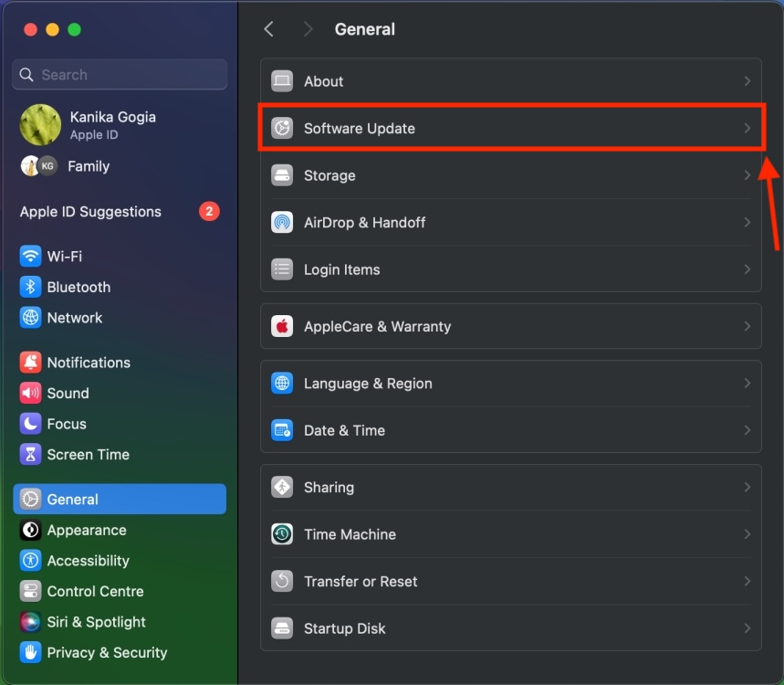The width and height of the screenshot is (784, 685).
Task: Open Appearance settings via its icon
Action: click(x=30, y=530)
